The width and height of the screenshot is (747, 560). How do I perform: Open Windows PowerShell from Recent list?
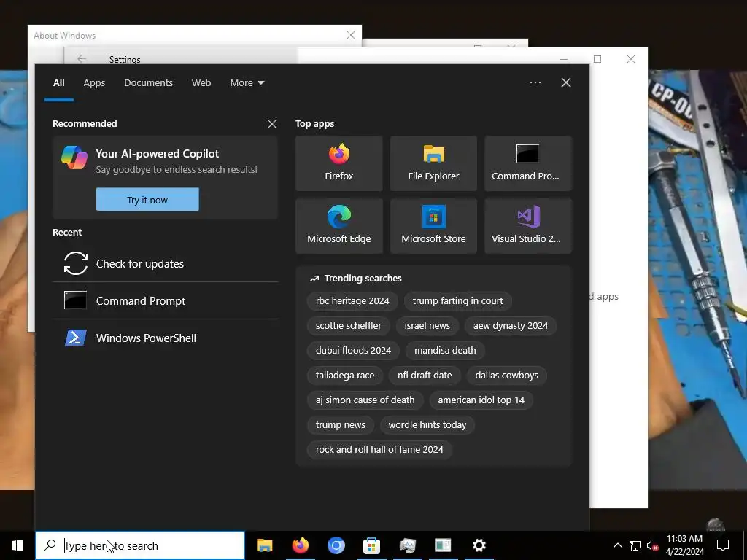166,338
